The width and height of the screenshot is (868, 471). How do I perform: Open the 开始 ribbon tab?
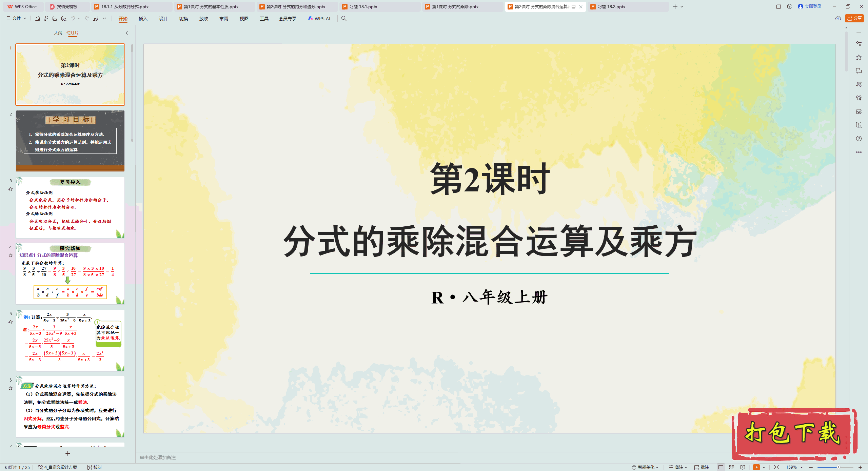123,19
